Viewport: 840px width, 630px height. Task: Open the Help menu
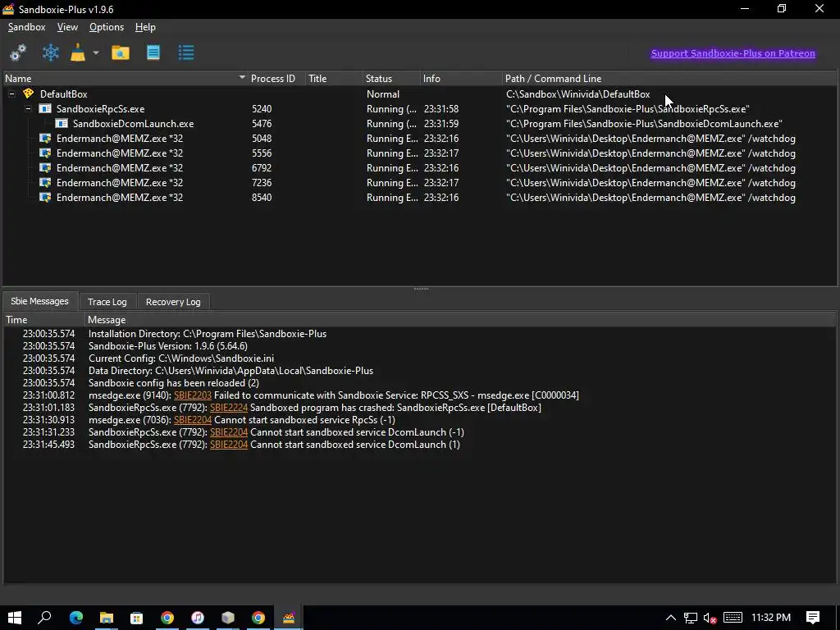click(x=145, y=27)
